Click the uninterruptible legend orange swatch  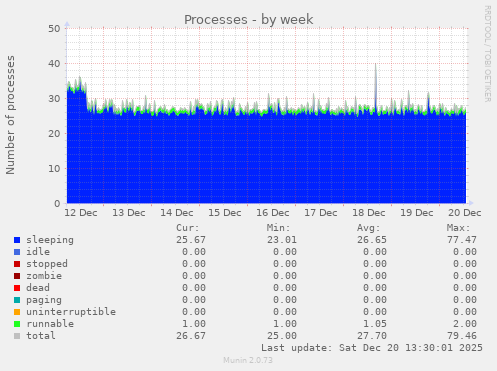click(x=17, y=312)
